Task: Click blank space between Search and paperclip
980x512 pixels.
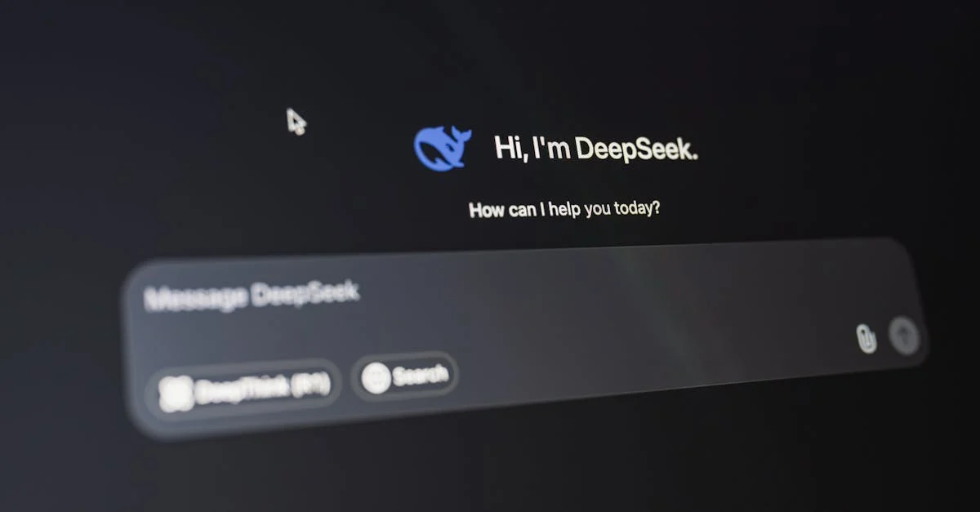Action: 653,359
